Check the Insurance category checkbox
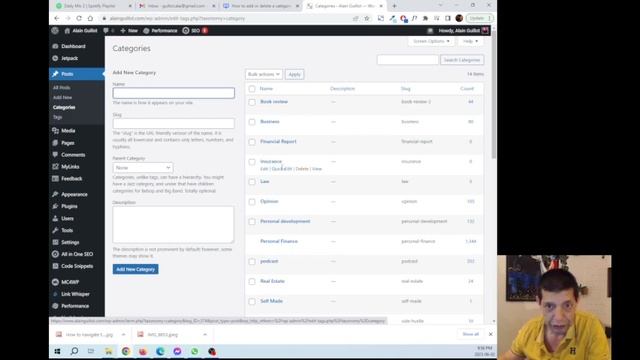The width and height of the screenshot is (640, 360). tap(252, 162)
